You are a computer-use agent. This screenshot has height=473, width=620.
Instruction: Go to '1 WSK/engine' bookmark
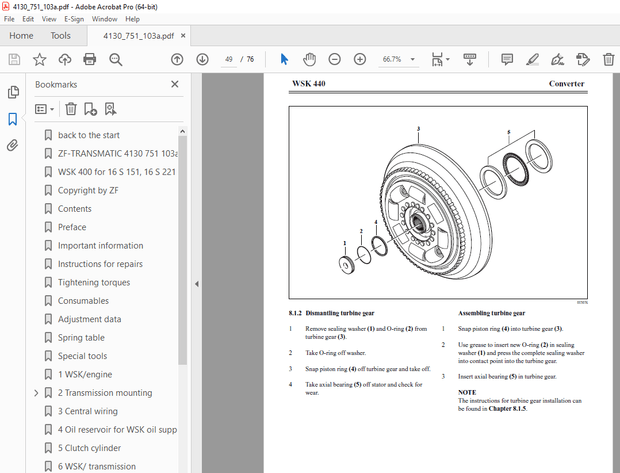[85, 374]
